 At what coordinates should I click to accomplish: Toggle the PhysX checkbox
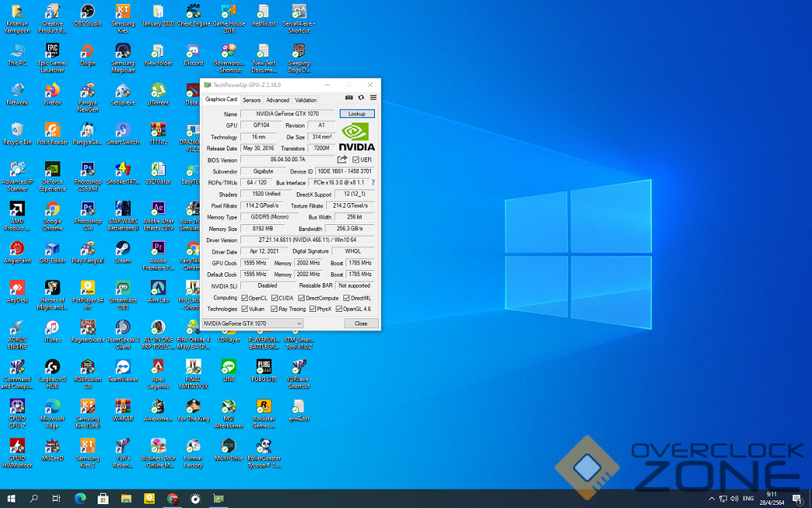(x=313, y=309)
